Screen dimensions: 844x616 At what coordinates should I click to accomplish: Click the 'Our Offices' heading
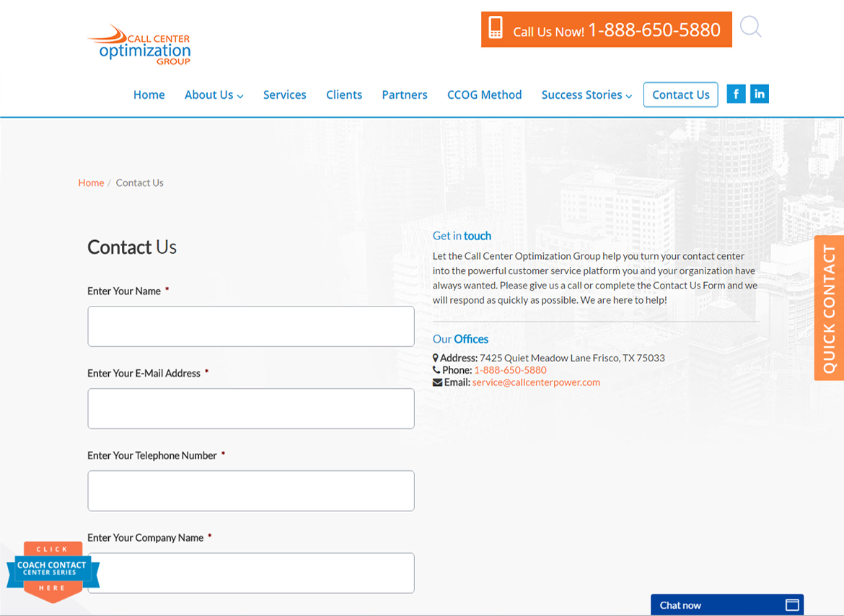pyautogui.click(x=460, y=339)
